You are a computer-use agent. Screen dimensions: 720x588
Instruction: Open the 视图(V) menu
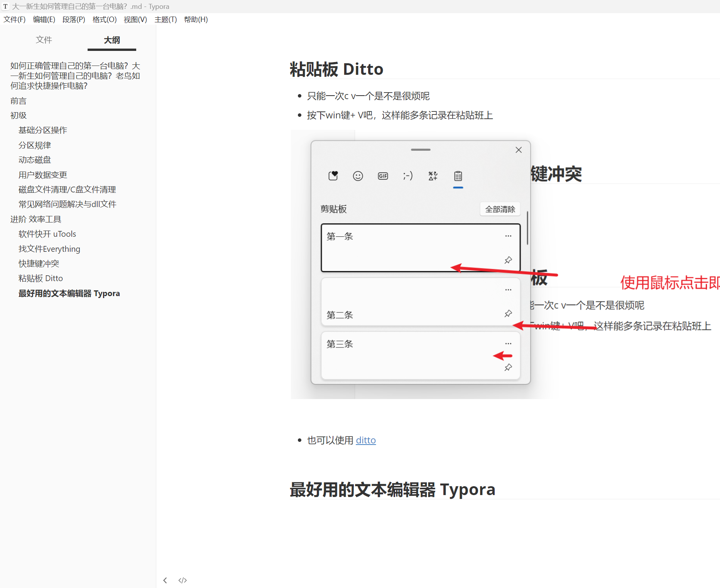tap(135, 19)
